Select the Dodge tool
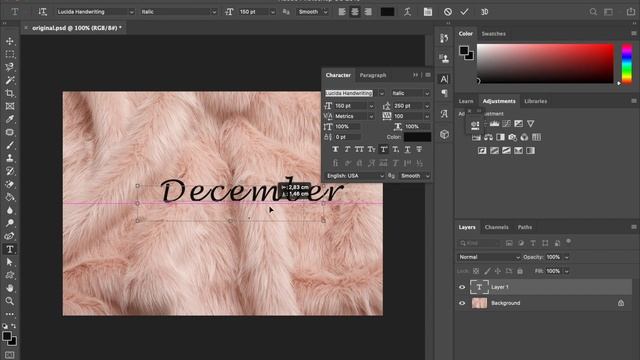The image size is (640, 360). [x=10, y=223]
